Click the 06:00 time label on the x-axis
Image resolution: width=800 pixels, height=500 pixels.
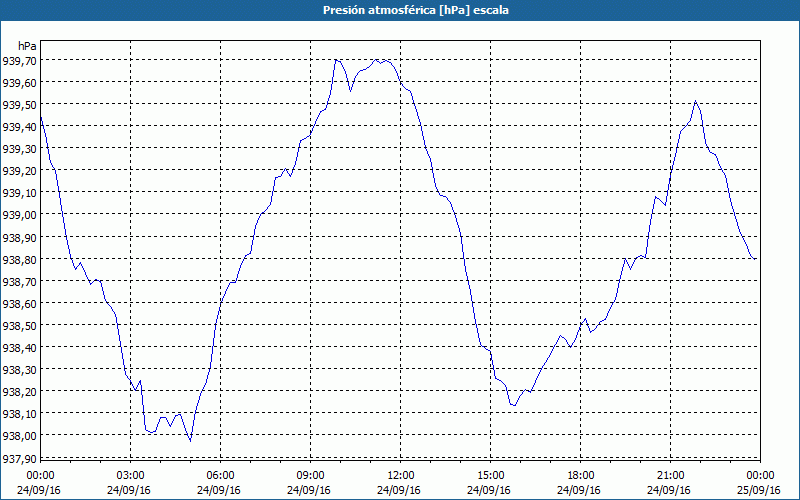point(220,476)
